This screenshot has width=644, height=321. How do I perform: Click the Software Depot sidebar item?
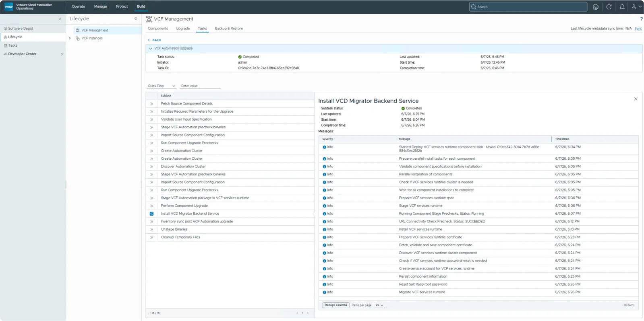(x=21, y=29)
